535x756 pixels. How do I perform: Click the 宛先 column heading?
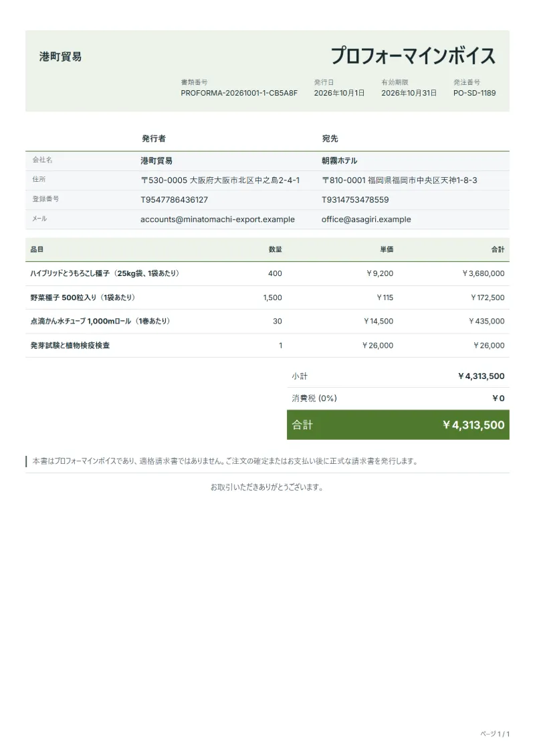tap(330, 139)
